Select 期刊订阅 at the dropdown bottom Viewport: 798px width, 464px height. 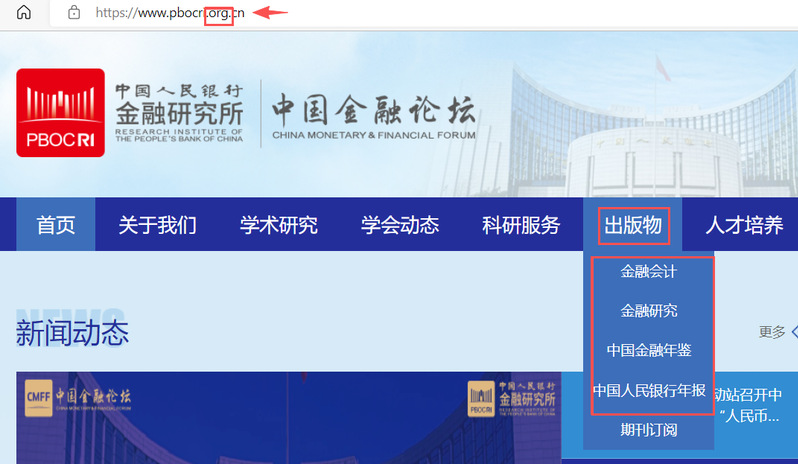coord(648,430)
